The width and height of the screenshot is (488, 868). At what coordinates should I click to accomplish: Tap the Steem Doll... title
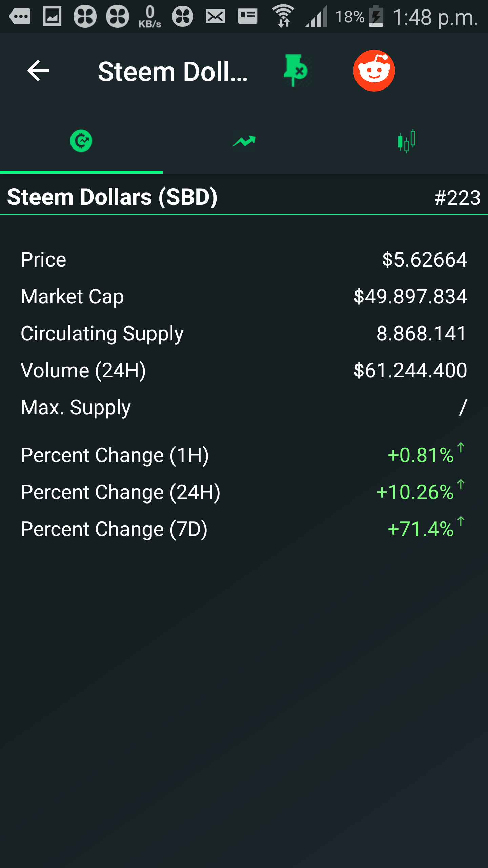click(173, 72)
